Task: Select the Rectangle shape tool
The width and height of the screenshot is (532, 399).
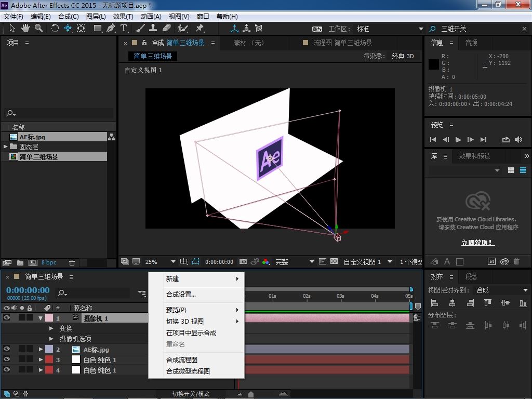Action: pos(98,28)
